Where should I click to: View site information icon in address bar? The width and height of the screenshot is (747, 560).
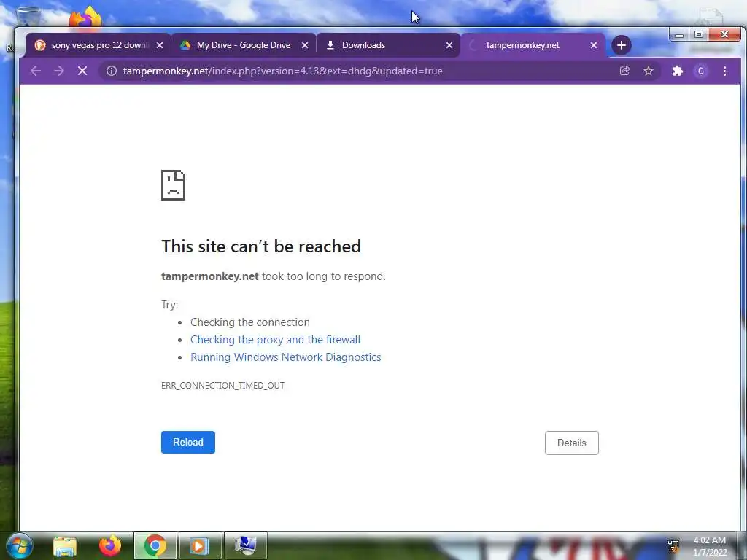click(x=112, y=71)
